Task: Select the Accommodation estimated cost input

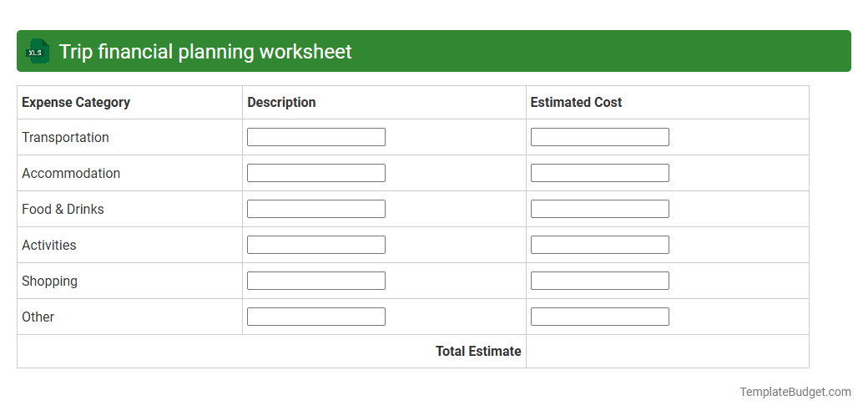Action: [x=599, y=173]
